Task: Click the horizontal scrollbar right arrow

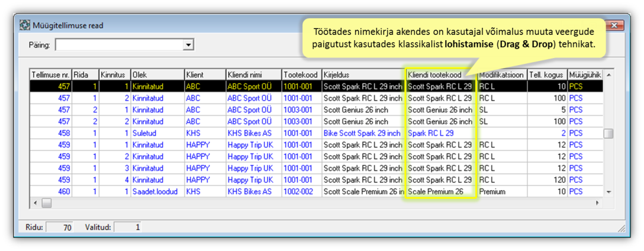Action: point(598,203)
